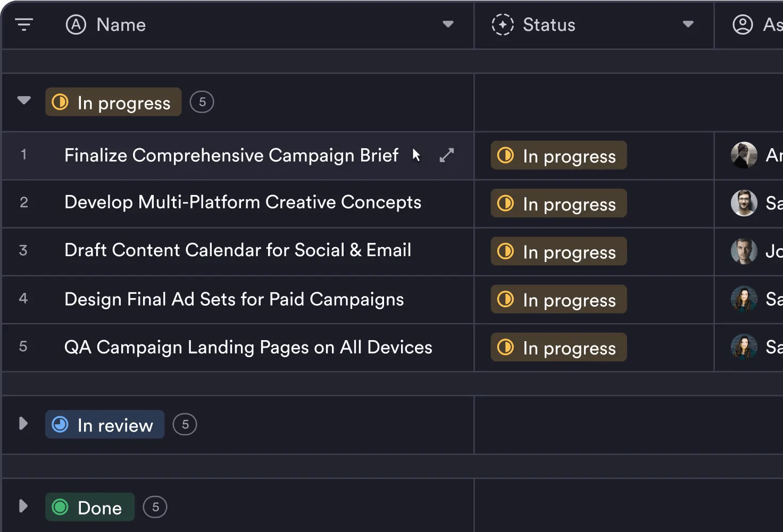Collapse the In progress group
Screen dimensions: 783x532
point(24,100)
